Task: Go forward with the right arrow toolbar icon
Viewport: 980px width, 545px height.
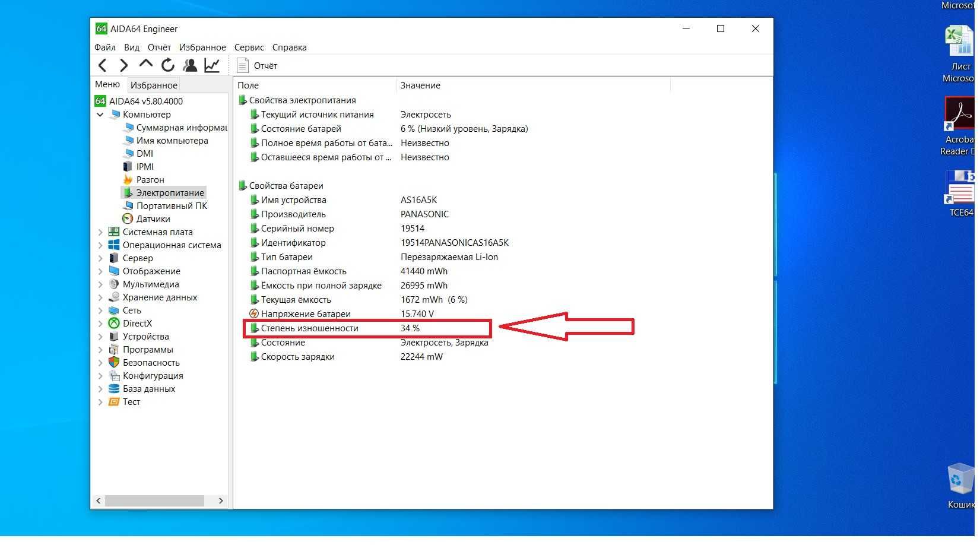Action: tap(123, 65)
